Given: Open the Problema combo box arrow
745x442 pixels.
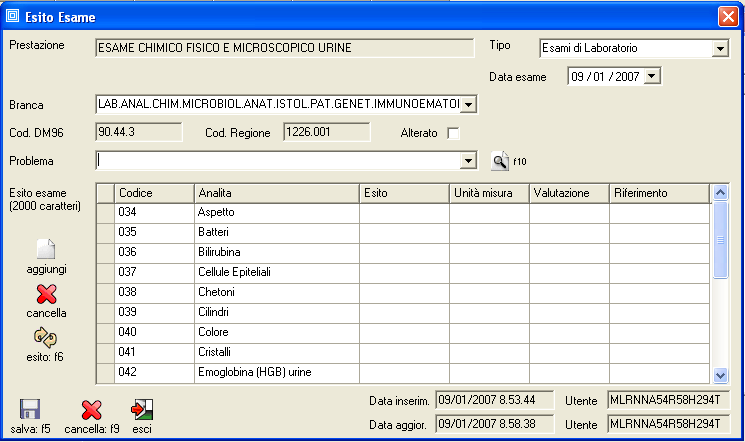Looking at the screenshot, I should point(469,160).
